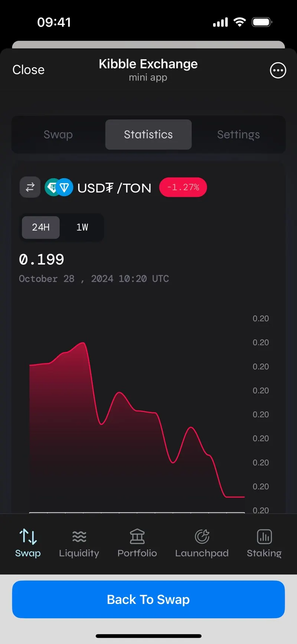The width and height of the screenshot is (297, 644).
Task: Open Portfolio from bottom navigation
Action: point(137,544)
